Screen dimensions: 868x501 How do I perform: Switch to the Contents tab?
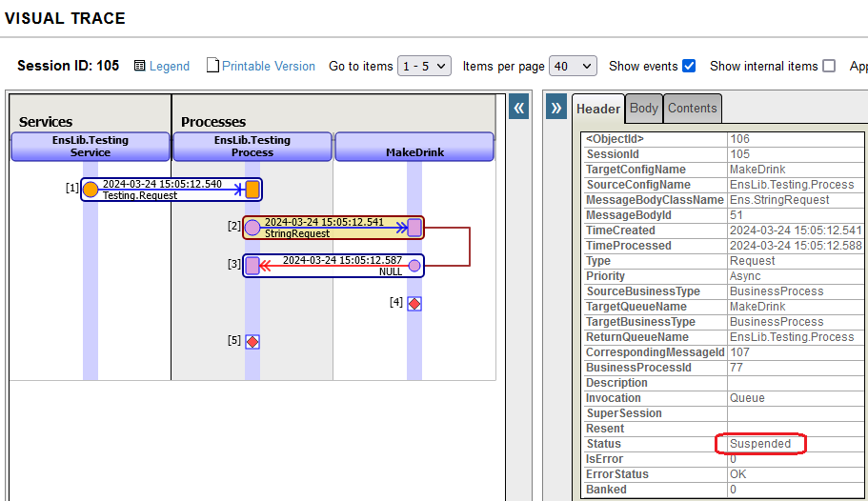pyautogui.click(x=692, y=109)
